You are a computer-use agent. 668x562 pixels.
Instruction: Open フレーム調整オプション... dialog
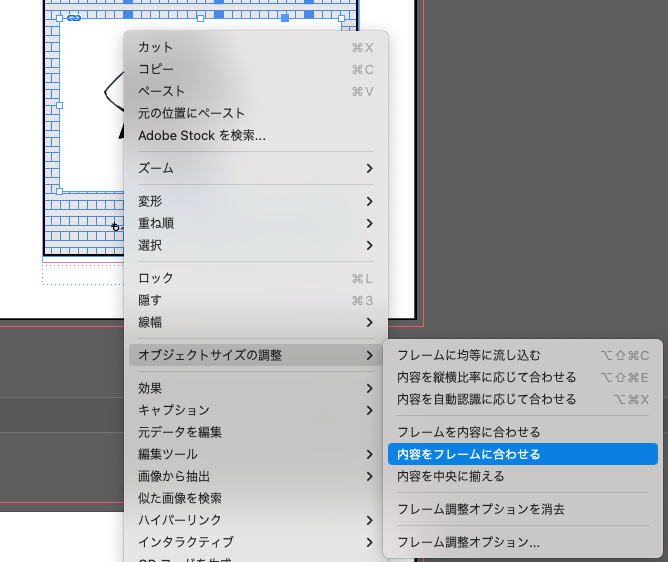tap(523, 542)
